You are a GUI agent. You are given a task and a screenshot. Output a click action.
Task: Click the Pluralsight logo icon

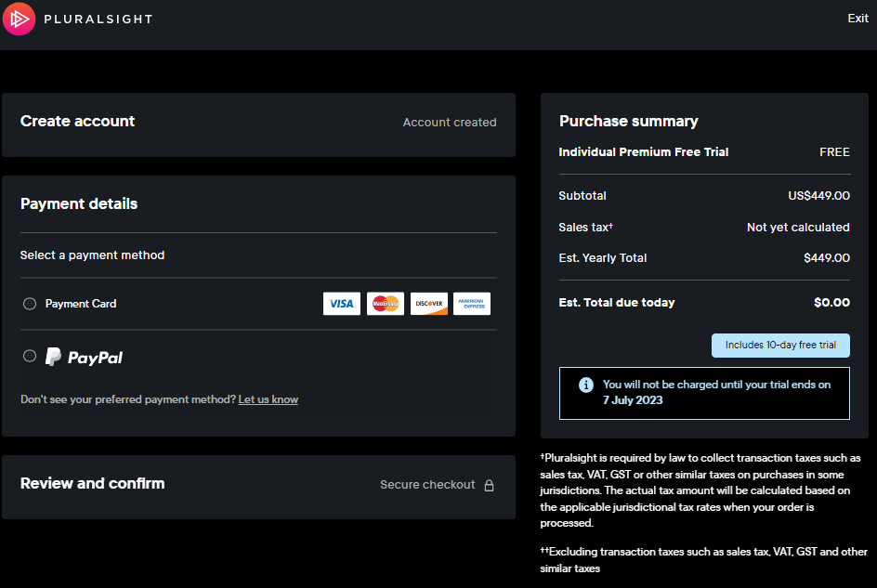[x=19, y=19]
